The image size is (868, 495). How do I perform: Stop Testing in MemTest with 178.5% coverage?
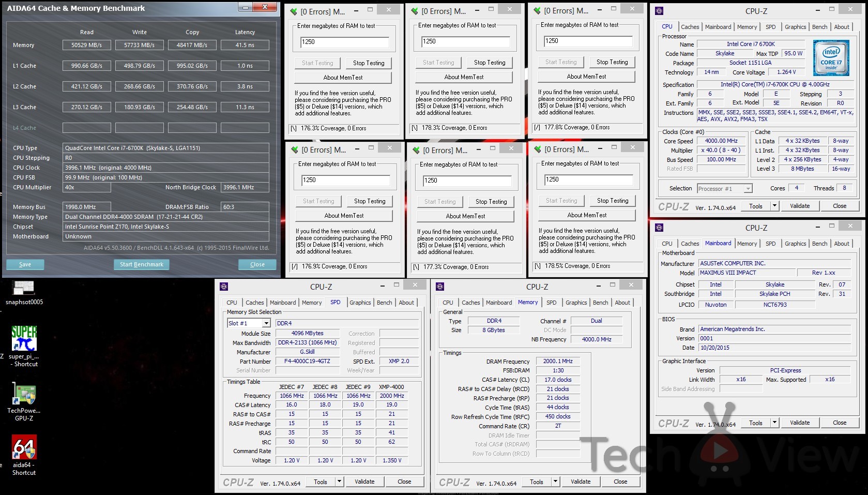click(x=613, y=201)
